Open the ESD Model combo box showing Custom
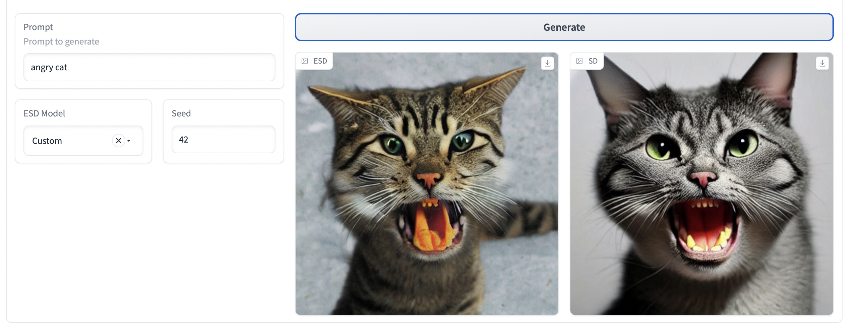868x332 pixels. [x=83, y=141]
